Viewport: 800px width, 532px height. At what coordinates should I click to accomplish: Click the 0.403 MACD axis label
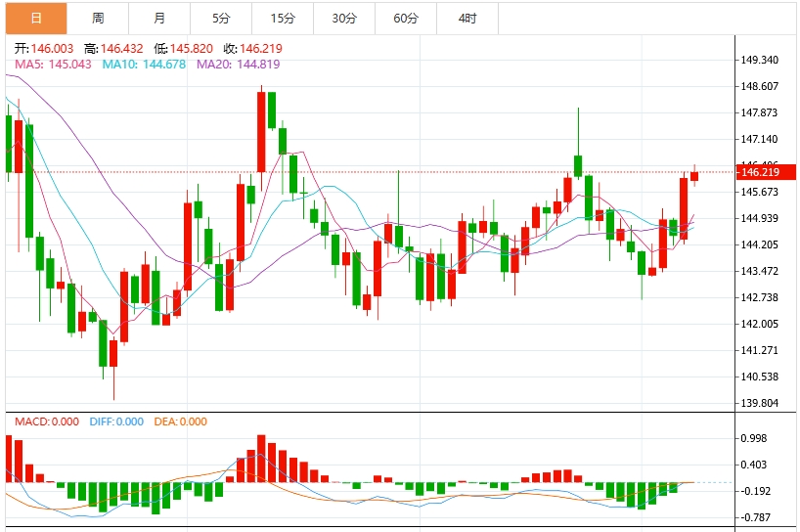click(x=754, y=465)
